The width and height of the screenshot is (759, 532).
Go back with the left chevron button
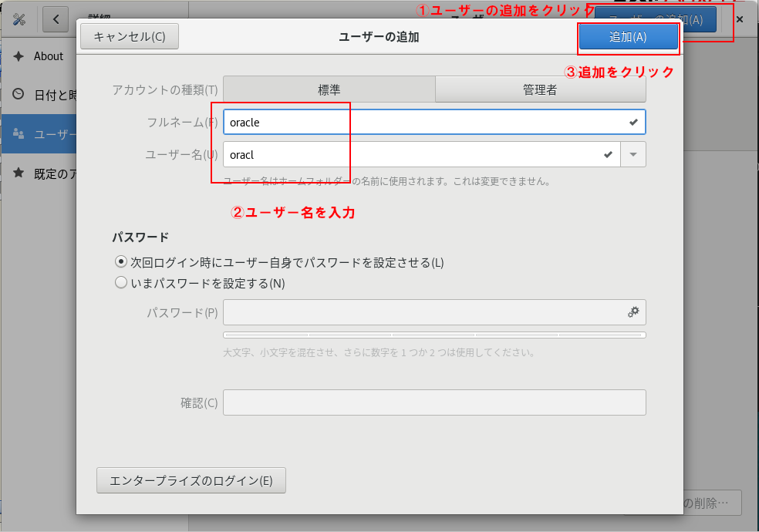coord(56,19)
